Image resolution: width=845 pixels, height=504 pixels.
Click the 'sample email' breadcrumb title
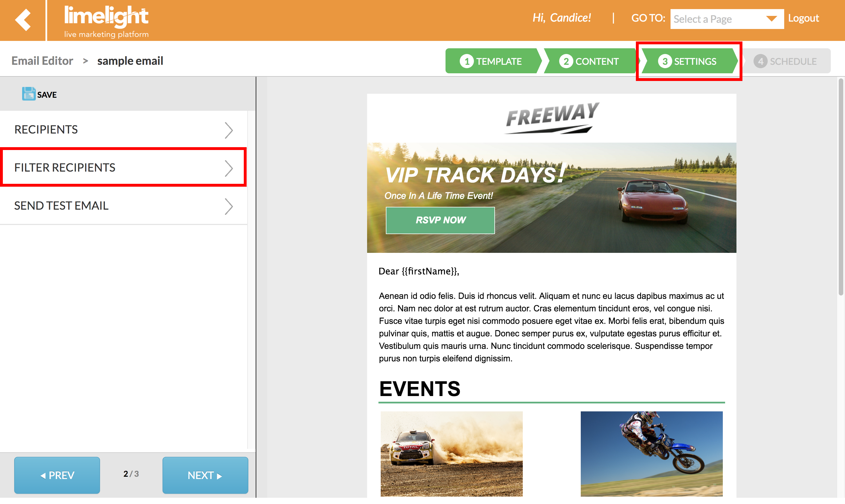(130, 61)
